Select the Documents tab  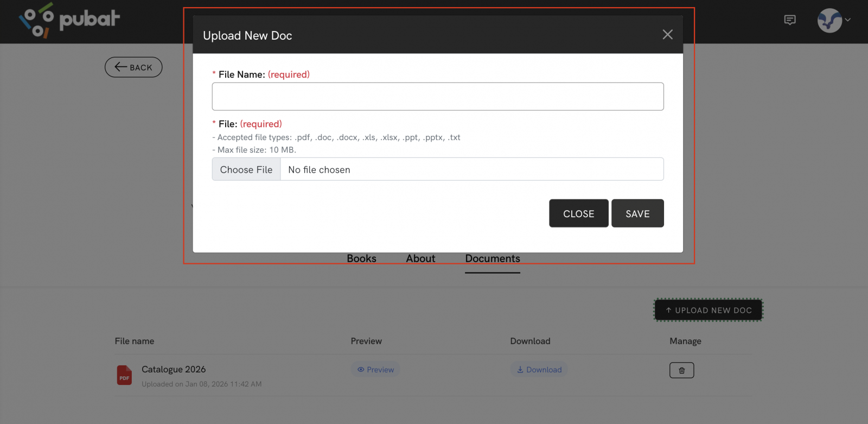click(x=492, y=259)
